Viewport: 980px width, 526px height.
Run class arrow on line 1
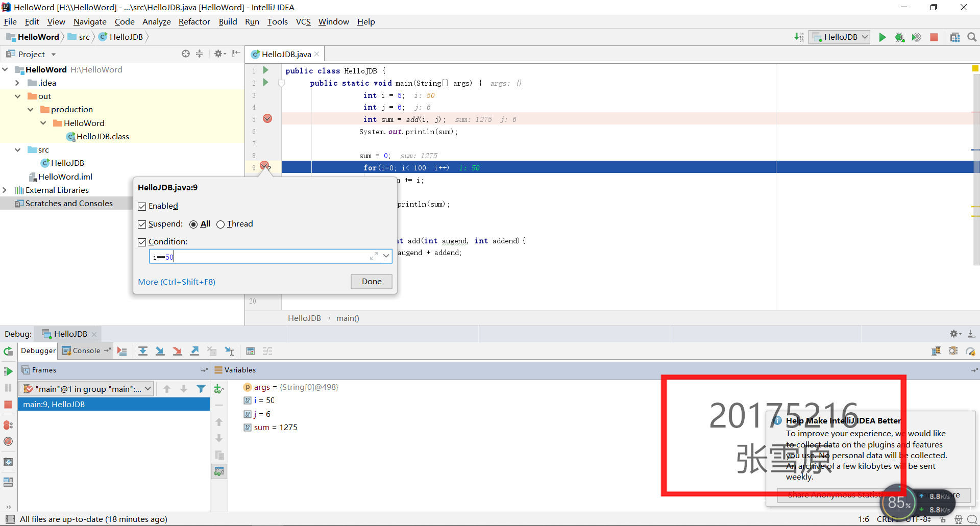pos(265,70)
